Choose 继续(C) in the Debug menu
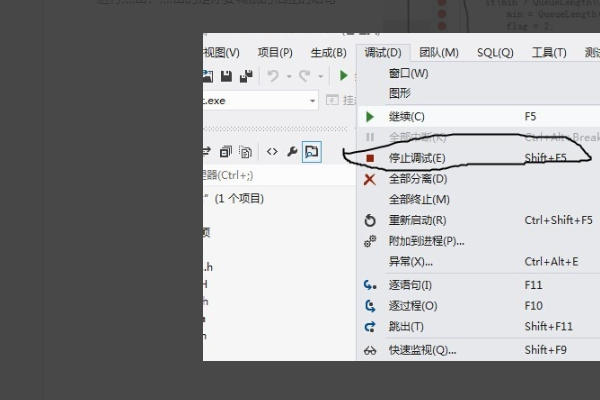The height and width of the screenshot is (400, 600). [406, 116]
